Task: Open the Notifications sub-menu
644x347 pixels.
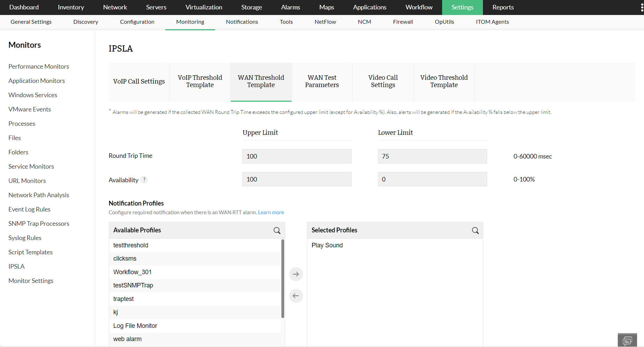Action: (242, 22)
